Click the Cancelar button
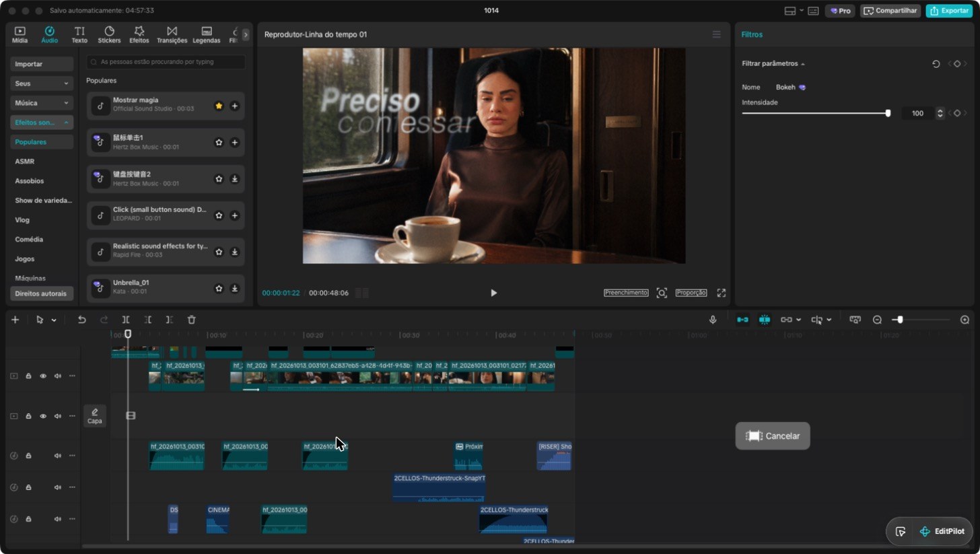The height and width of the screenshot is (554, 980). [x=773, y=436]
